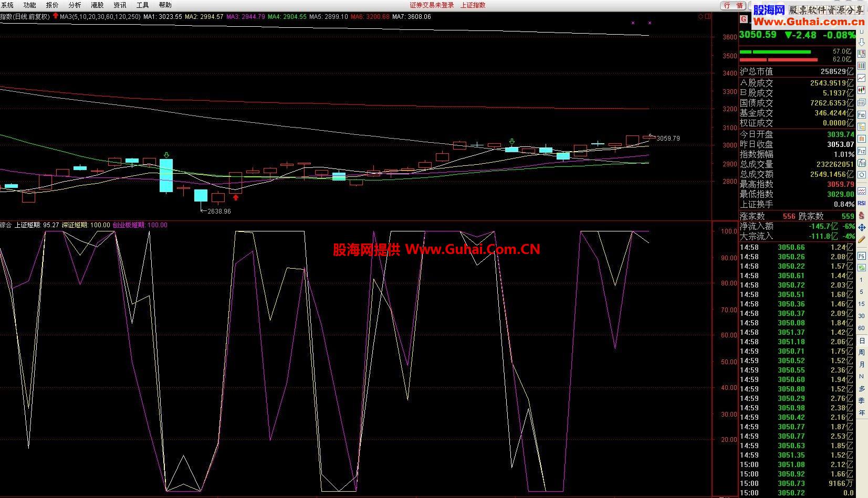
Task: Select the RSI indicator icon
Action: point(862,203)
